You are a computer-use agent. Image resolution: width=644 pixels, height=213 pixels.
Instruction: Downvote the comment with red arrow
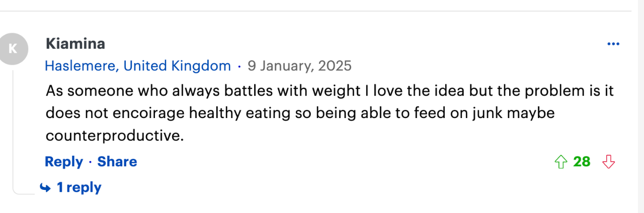pos(609,162)
